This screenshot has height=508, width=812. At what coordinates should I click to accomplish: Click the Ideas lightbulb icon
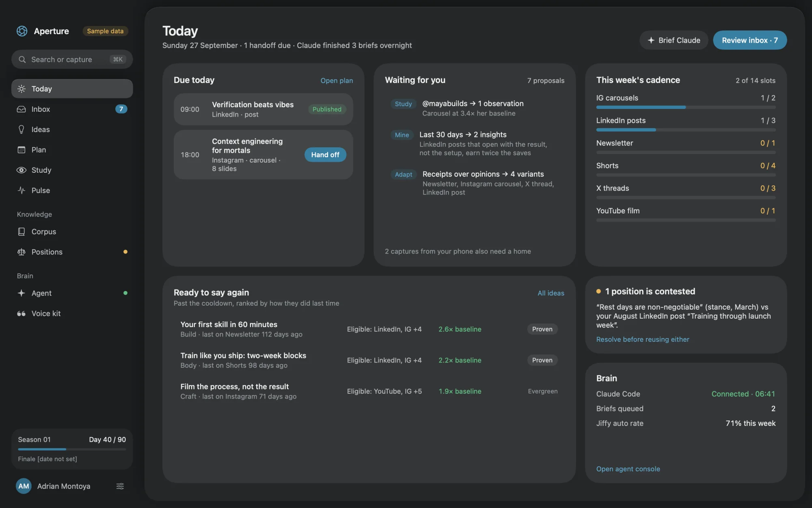coord(22,129)
